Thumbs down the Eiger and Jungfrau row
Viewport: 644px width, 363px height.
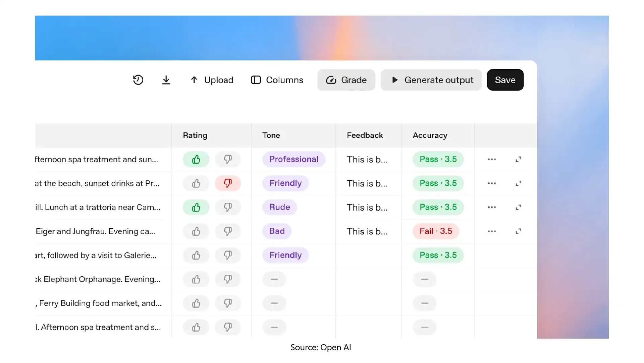point(228,231)
